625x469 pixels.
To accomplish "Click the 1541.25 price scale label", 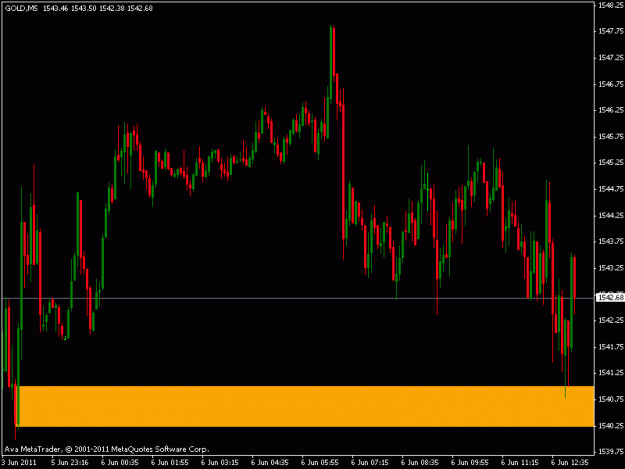I will pos(611,373).
